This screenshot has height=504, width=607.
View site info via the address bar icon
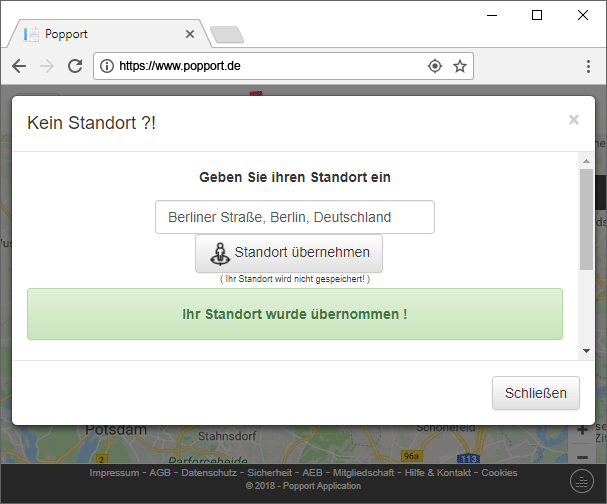coord(107,66)
